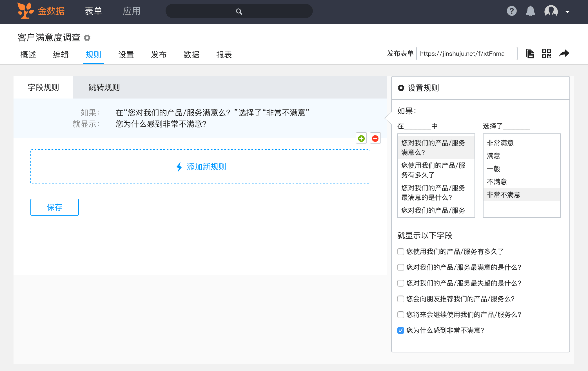The width and height of the screenshot is (588, 371).
Task: Click the search magnifier in top bar
Action: tap(239, 12)
